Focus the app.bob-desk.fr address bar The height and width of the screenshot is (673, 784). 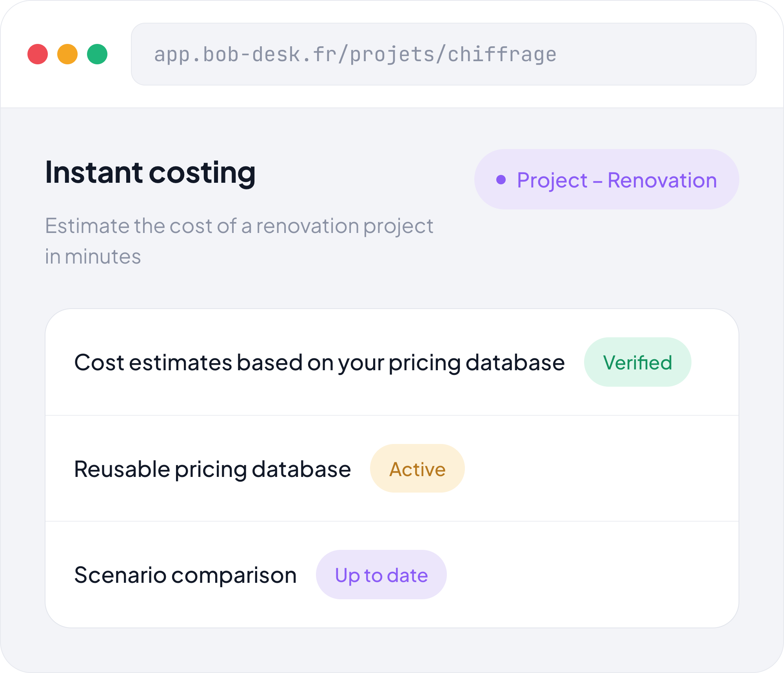pos(443,54)
